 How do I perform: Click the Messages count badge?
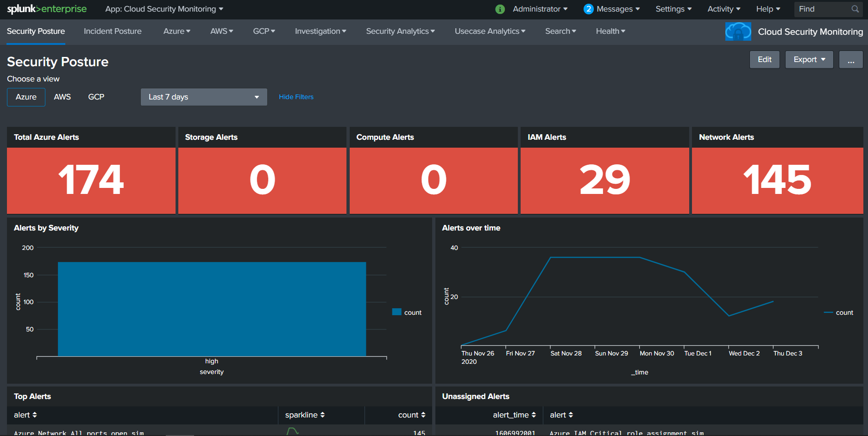[x=588, y=9]
